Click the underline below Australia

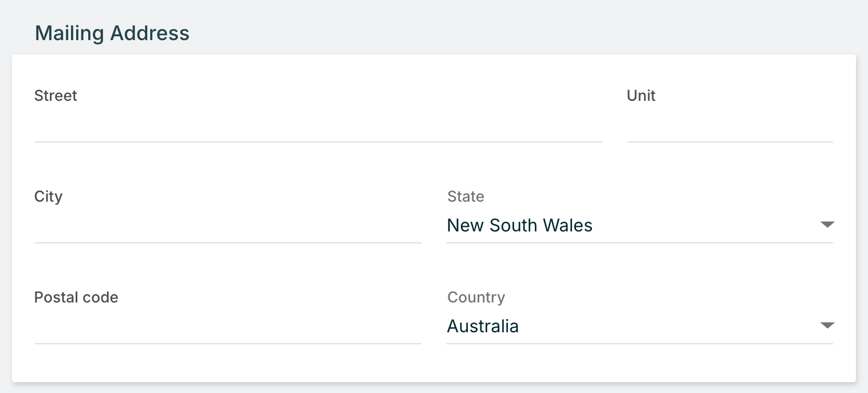[x=639, y=343]
